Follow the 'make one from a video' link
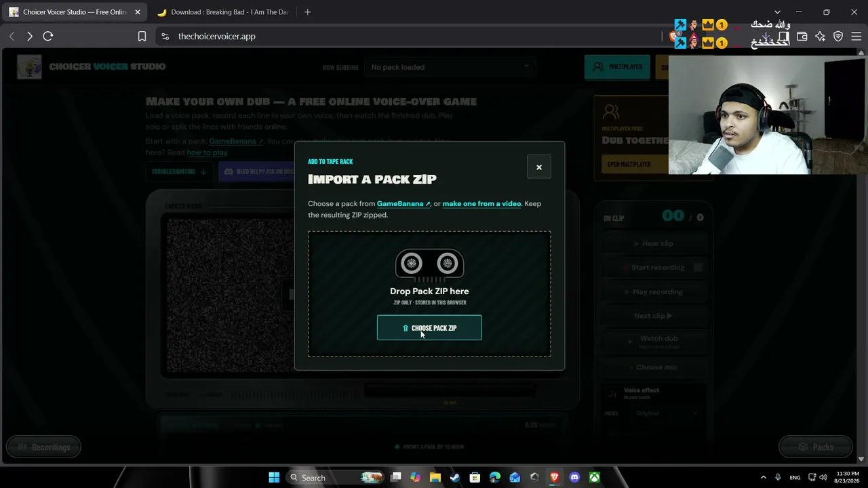The image size is (868, 488). (481, 203)
